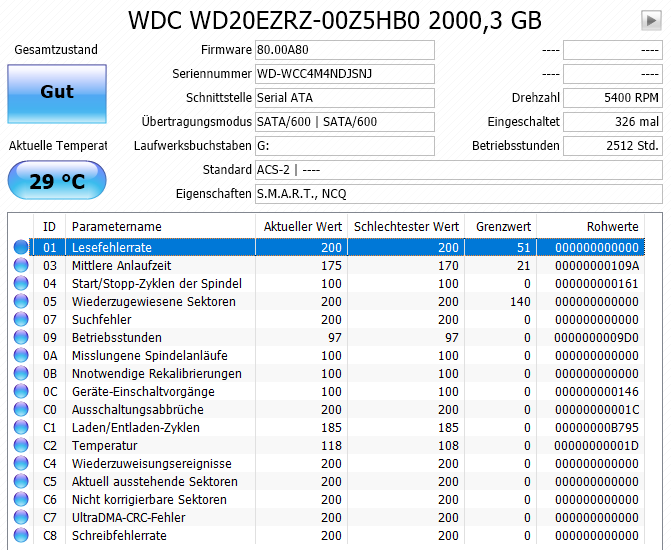Screen dimensions: 671x550
Task: Click the Grenzwert column header
Action: coord(501,226)
